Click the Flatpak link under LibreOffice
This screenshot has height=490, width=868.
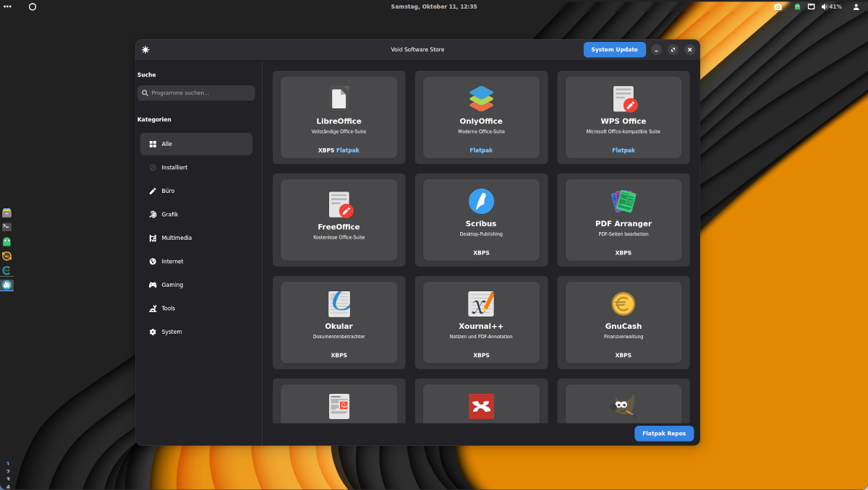point(348,150)
